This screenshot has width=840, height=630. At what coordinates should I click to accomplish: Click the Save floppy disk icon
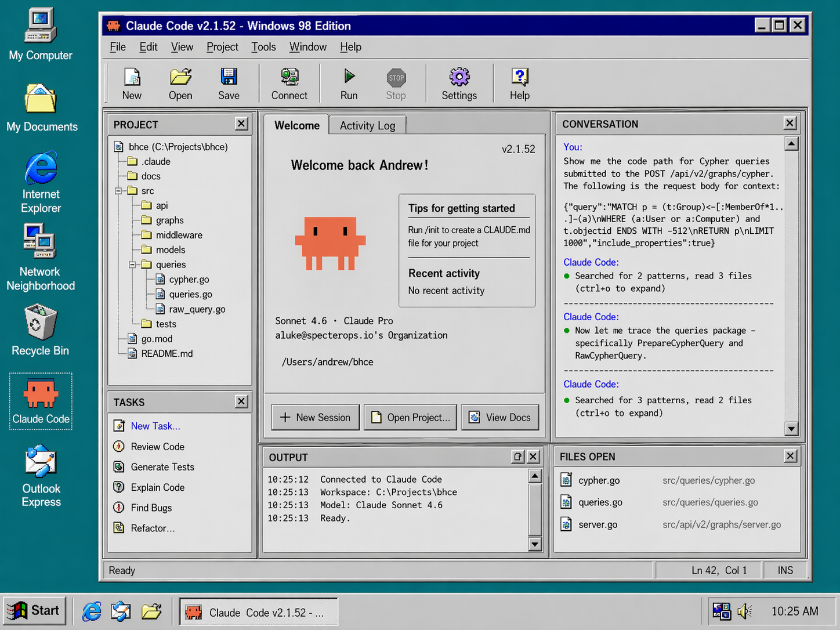(229, 77)
